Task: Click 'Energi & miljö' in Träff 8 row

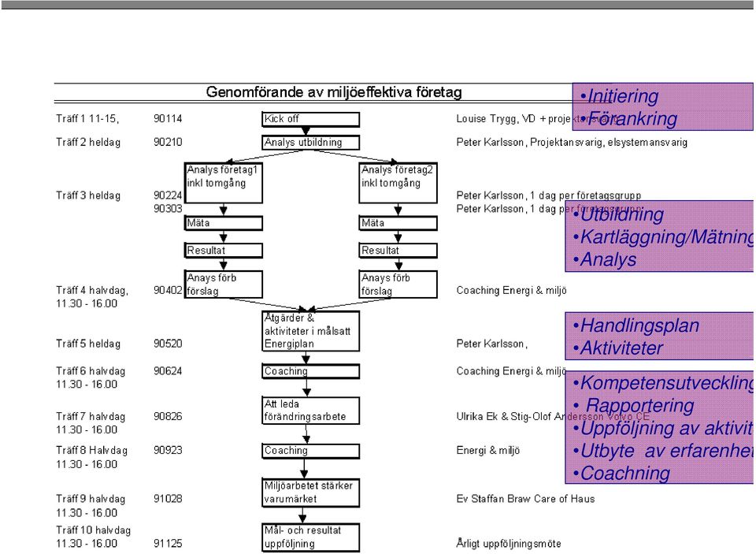Action: [x=488, y=450]
